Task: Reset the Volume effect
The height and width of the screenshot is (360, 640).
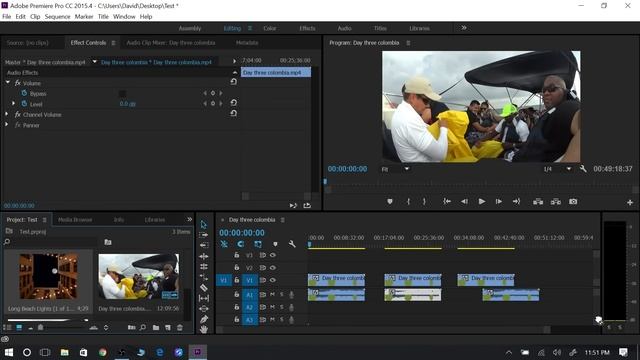Action: [x=233, y=82]
